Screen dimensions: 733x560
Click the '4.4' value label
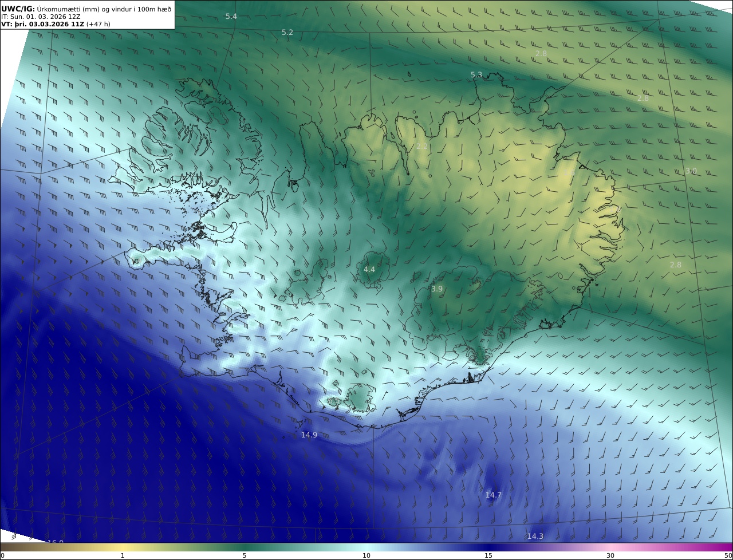tap(369, 269)
